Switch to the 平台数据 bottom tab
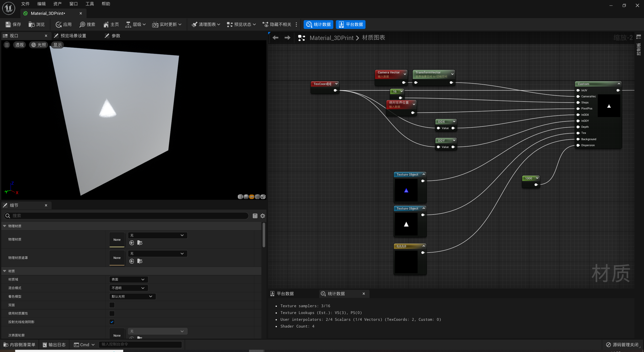Screen dimensions: 644x352 (x=285, y=294)
